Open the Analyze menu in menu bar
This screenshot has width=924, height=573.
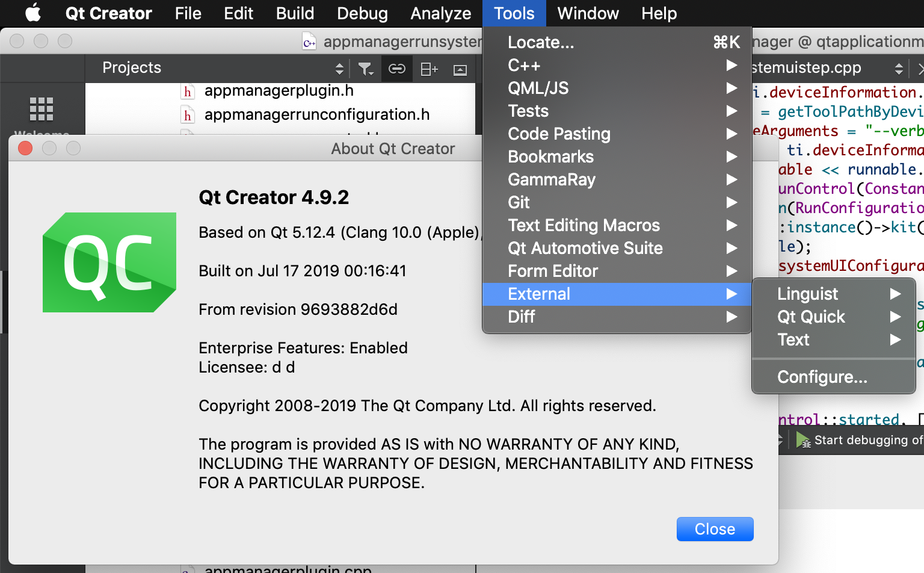tap(440, 13)
